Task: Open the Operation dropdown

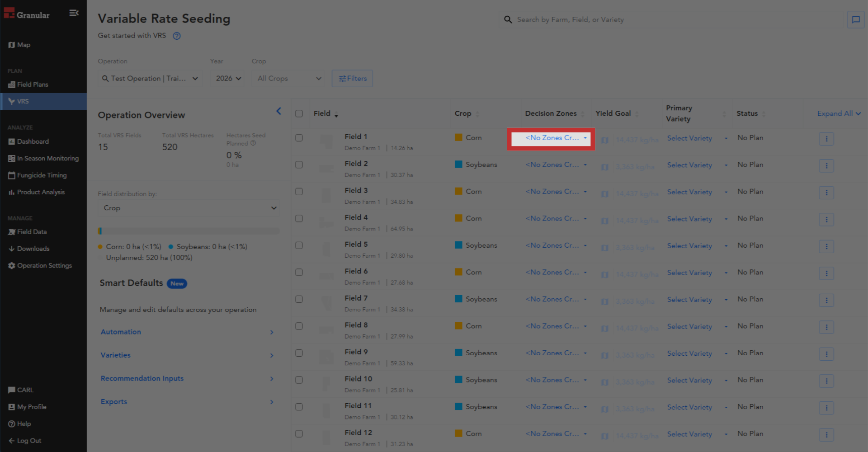Action: coord(150,79)
